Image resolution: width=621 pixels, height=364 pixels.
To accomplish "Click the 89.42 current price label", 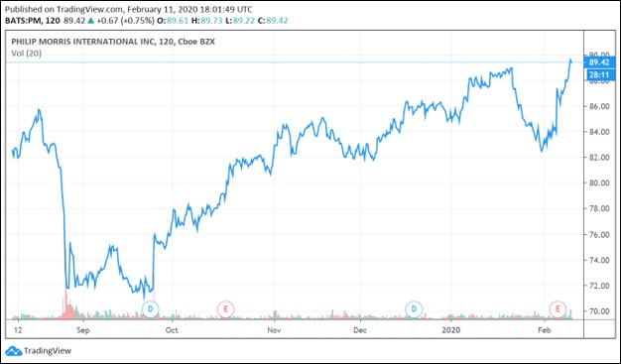I will pyautogui.click(x=599, y=62).
